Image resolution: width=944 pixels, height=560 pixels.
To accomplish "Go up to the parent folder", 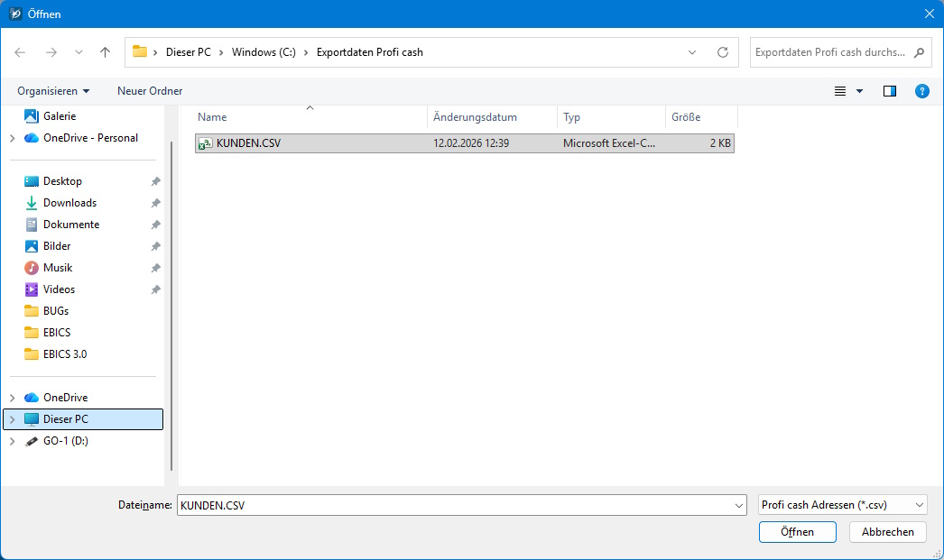I will click(104, 52).
